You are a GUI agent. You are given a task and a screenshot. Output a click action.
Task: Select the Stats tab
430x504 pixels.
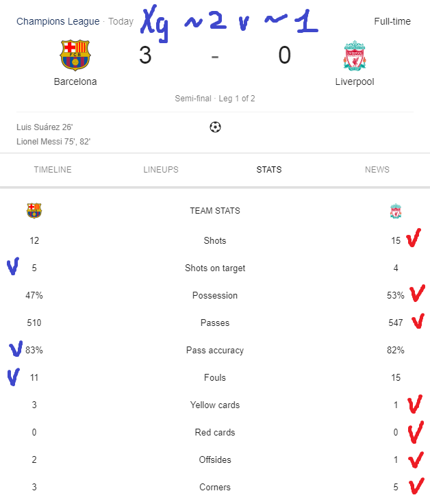coord(269,170)
